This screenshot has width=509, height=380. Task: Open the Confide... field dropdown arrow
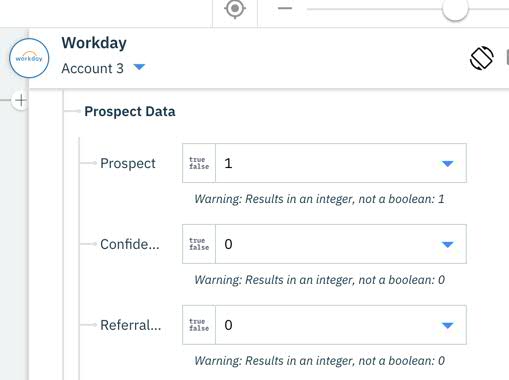447,245
